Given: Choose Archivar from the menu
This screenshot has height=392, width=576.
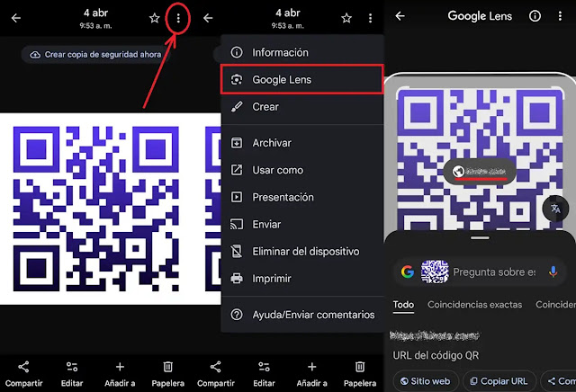Looking at the screenshot, I should tap(271, 143).
